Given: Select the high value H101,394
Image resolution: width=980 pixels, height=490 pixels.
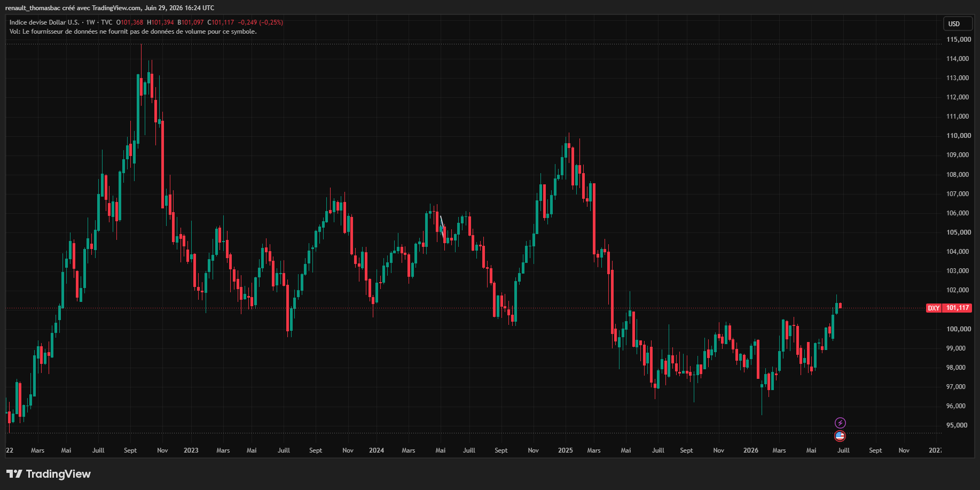Looking at the screenshot, I should [x=160, y=22].
